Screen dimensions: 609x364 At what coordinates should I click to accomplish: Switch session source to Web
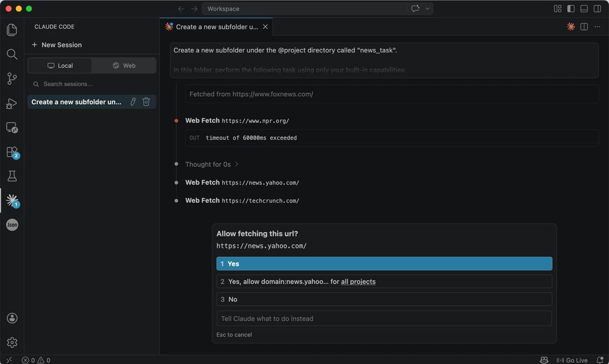click(x=124, y=66)
